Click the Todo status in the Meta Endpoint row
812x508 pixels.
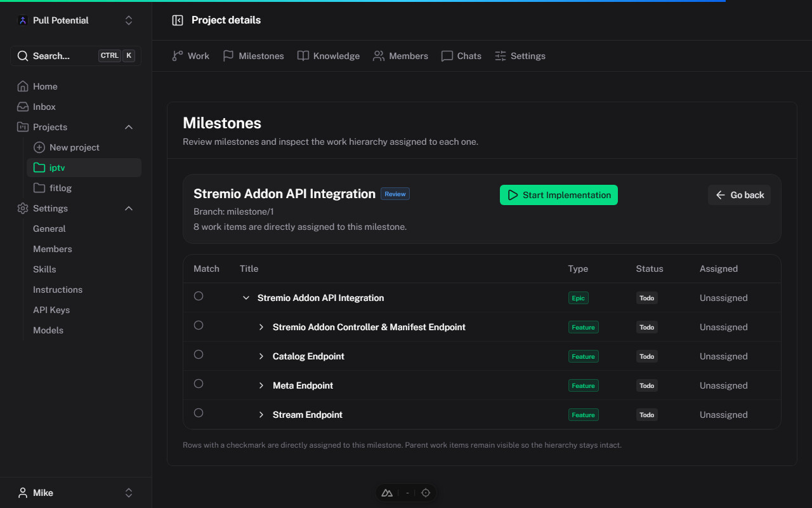click(647, 385)
